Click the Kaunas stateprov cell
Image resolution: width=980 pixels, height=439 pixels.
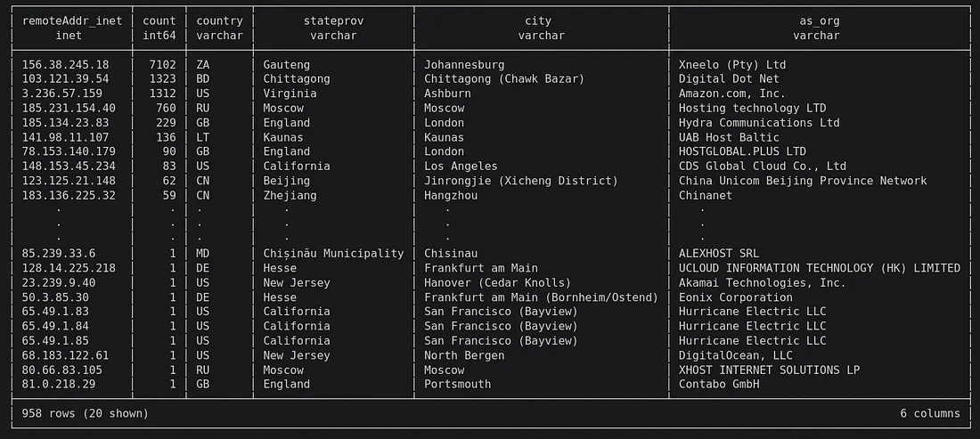(x=282, y=137)
